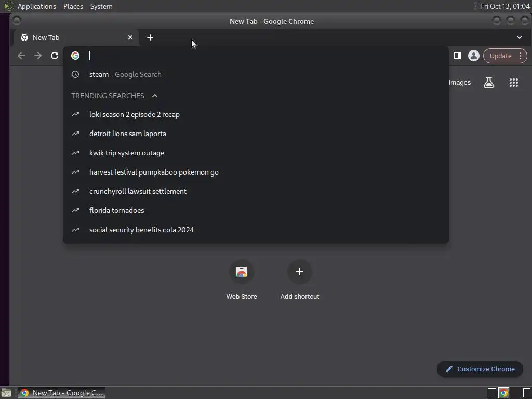
Task: Choose social security benefits cola 2024
Action: click(256, 230)
